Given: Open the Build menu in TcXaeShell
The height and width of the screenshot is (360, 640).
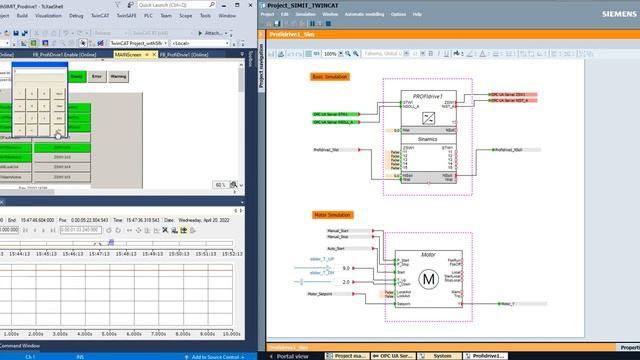Looking at the screenshot, I should point(22,16).
